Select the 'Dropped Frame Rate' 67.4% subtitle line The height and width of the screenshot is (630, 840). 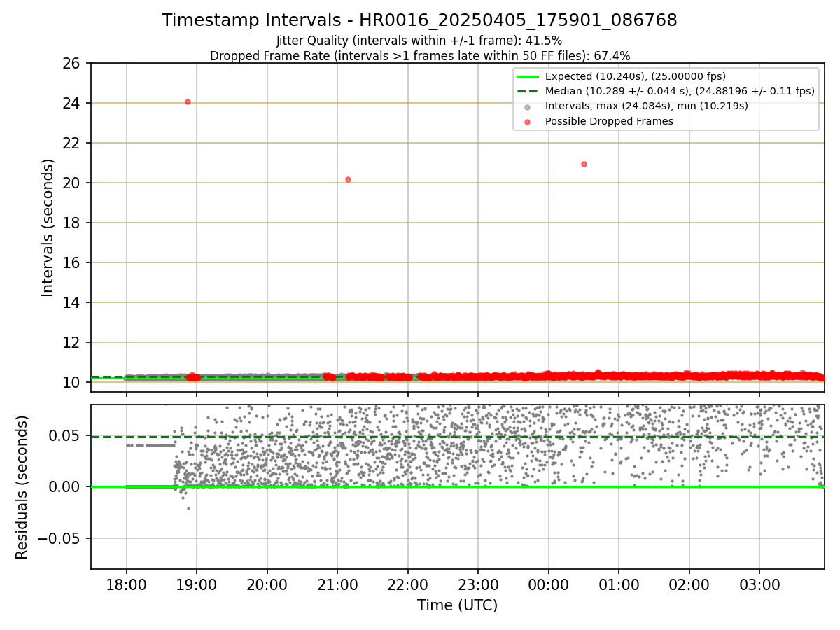point(420,56)
